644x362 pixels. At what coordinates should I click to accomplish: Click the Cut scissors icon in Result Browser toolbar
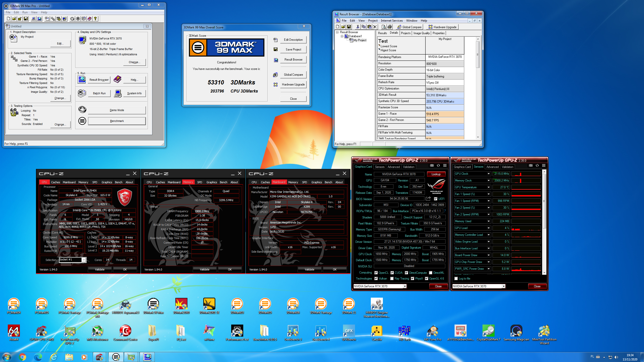[357, 27]
